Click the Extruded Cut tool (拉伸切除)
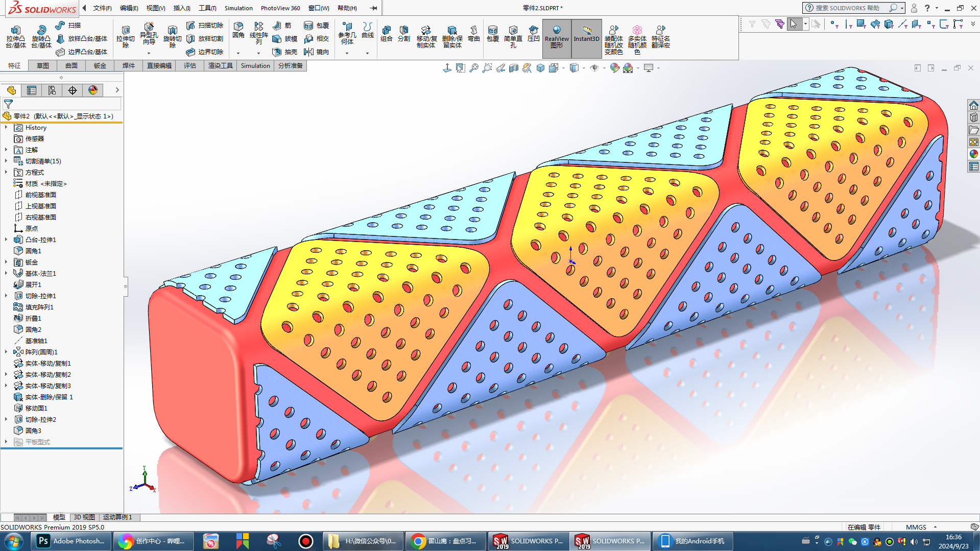The width and height of the screenshot is (980, 551). (x=126, y=37)
